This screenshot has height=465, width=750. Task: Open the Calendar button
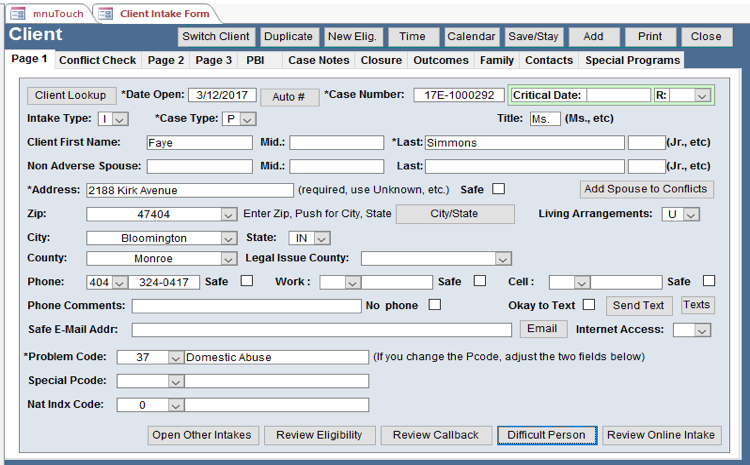471,36
